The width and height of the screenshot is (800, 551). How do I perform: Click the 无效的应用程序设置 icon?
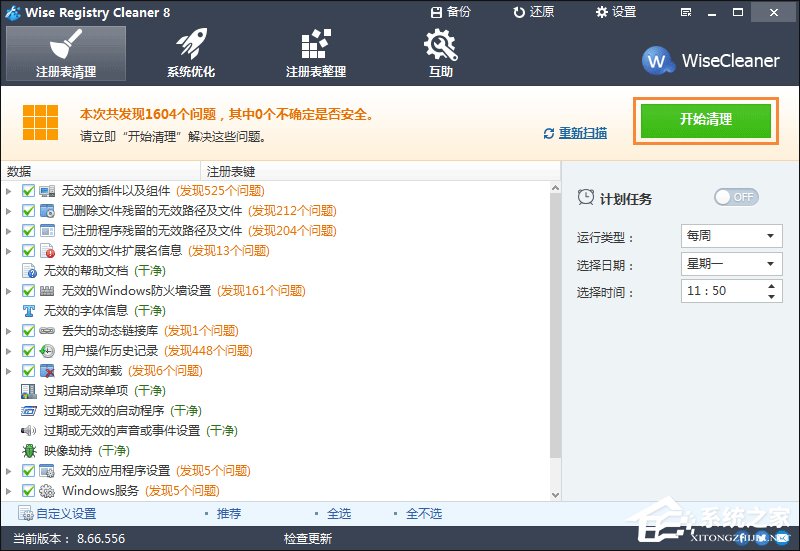click(x=47, y=470)
